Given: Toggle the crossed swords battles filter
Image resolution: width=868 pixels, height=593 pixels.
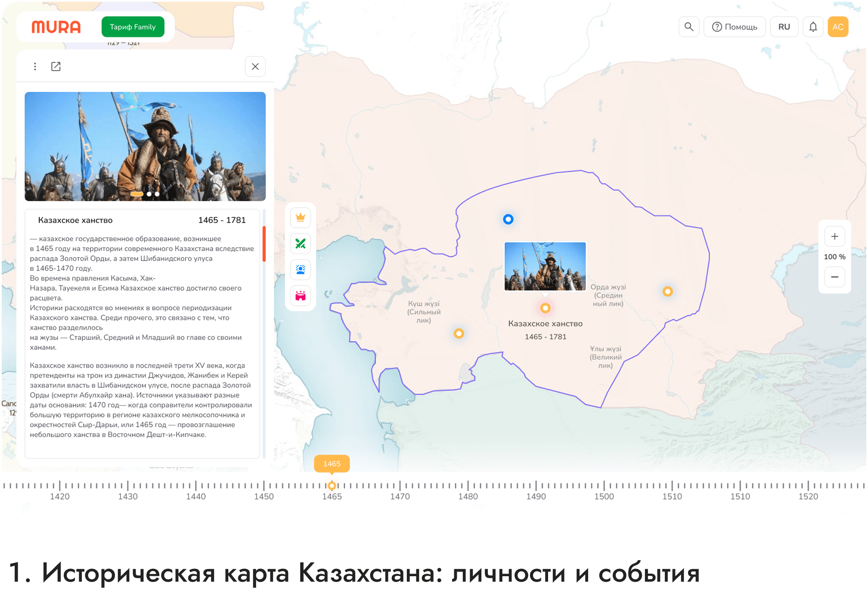Looking at the screenshot, I should click(x=301, y=244).
